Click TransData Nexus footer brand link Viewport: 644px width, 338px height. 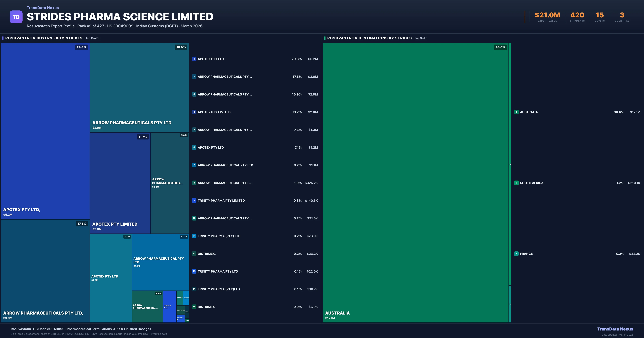click(615, 329)
